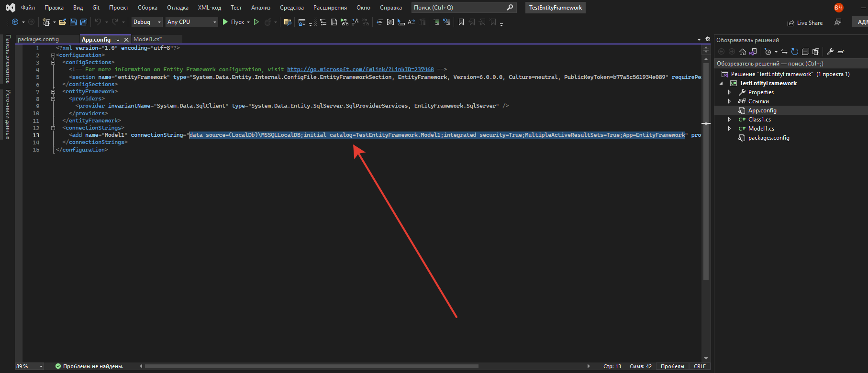Toggle Show All Files in Solution Explorer
Screen dimensions: 868x373
coord(816,52)
